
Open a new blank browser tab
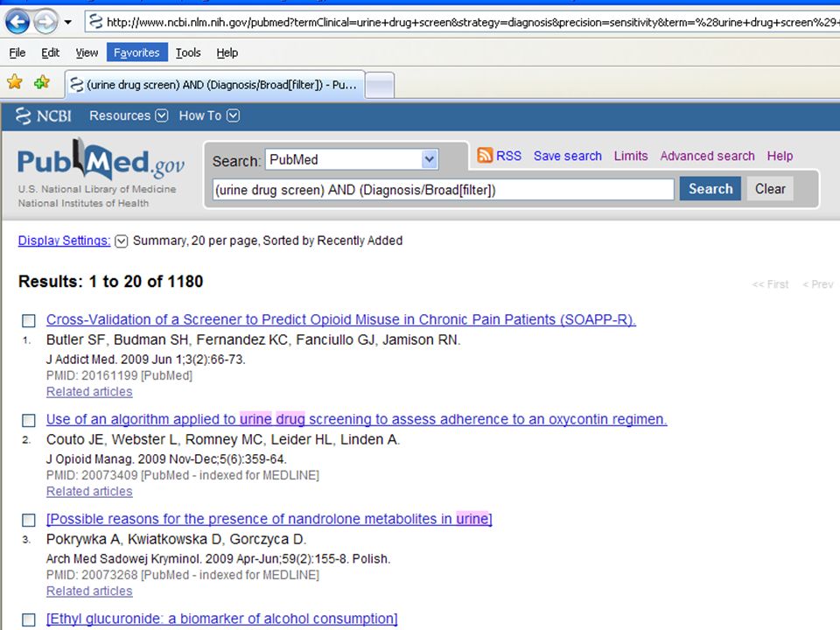coord(380,85)
